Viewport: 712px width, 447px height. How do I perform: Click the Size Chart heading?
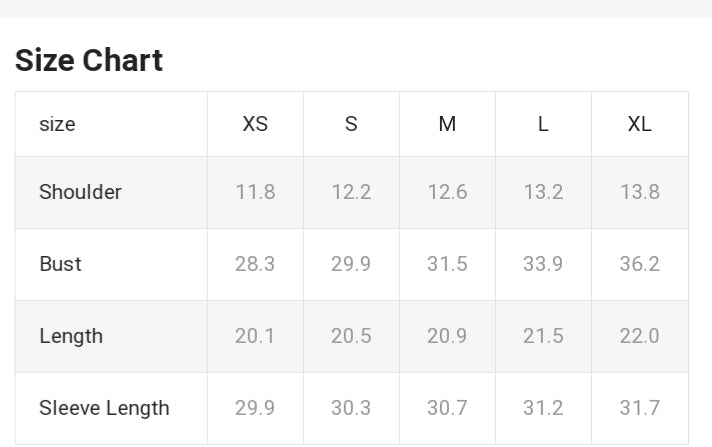(x=89, y=61)
